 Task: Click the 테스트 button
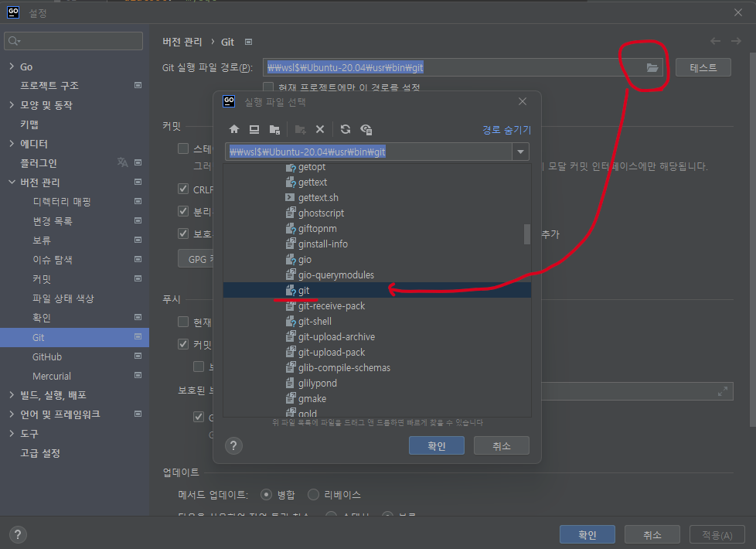(703, 67)
